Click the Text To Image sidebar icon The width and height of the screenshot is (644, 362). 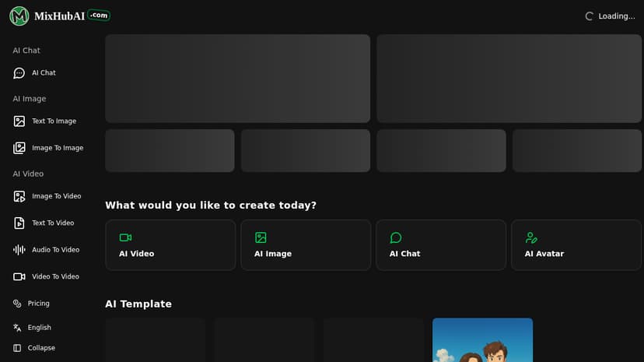[x=19, y=121]
